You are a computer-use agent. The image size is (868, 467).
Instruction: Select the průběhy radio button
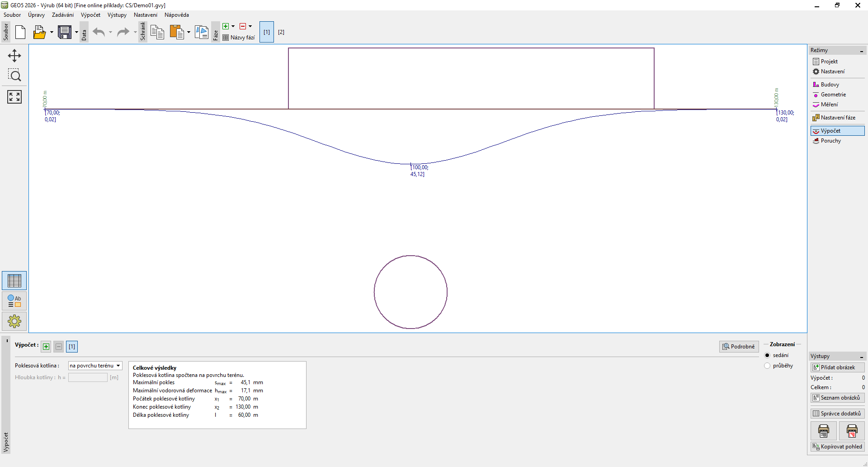click(x=767, y=366)
